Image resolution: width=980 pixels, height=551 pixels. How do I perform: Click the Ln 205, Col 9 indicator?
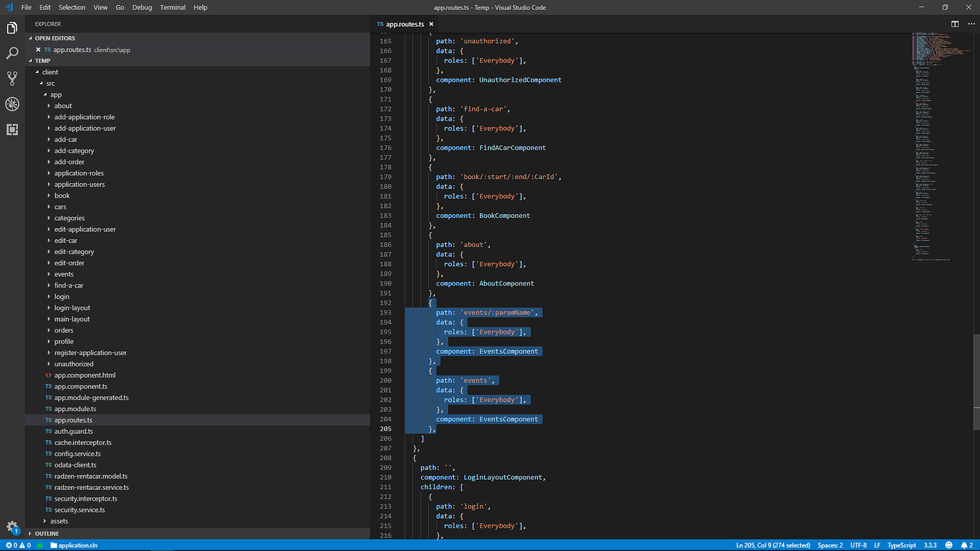[773, 545]
